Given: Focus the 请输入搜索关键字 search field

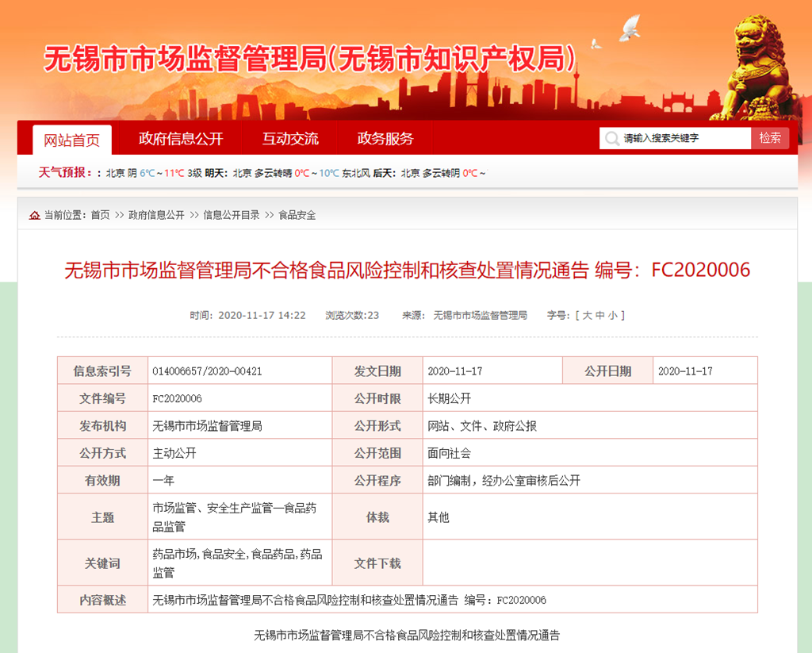Looking at the screenshot, I should (682, 139).
